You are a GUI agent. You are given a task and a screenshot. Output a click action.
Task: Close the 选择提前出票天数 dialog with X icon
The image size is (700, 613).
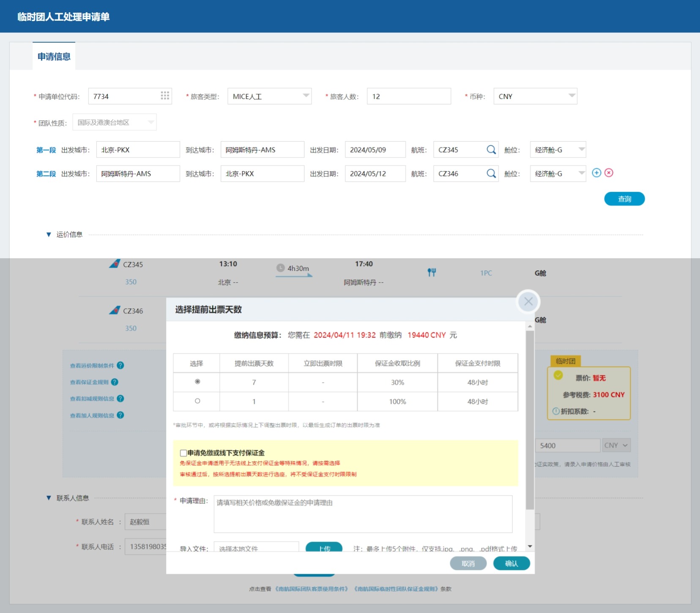(528, 302)
